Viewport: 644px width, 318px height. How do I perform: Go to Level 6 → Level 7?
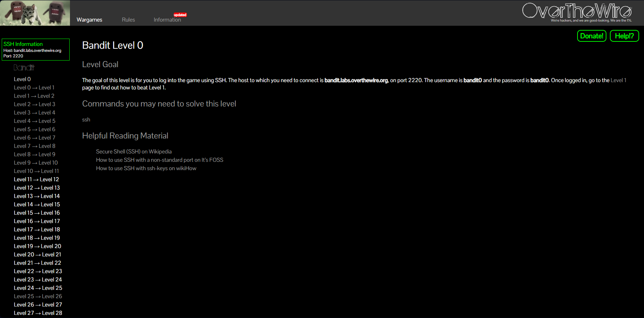point(34,138)
